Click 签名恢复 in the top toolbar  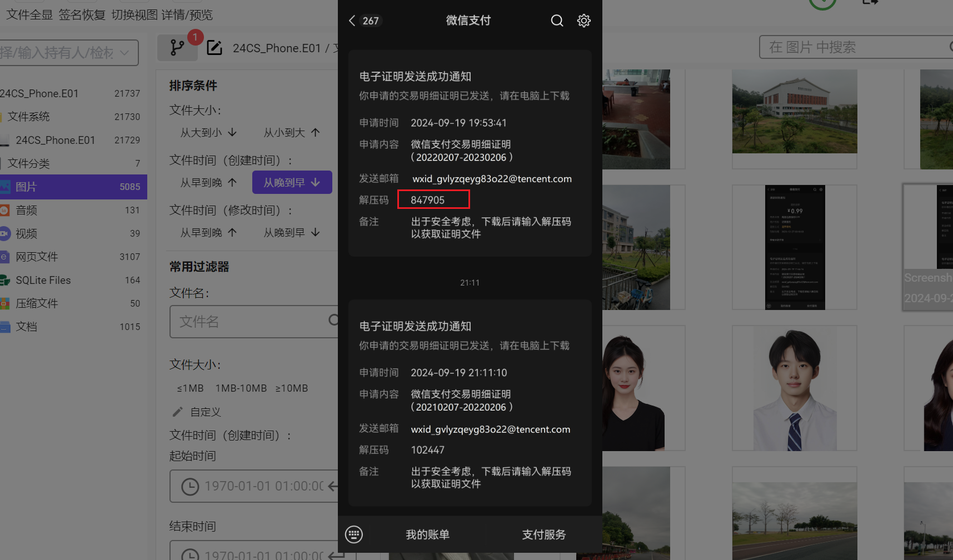pyautogui.click(x=82, y=15)
